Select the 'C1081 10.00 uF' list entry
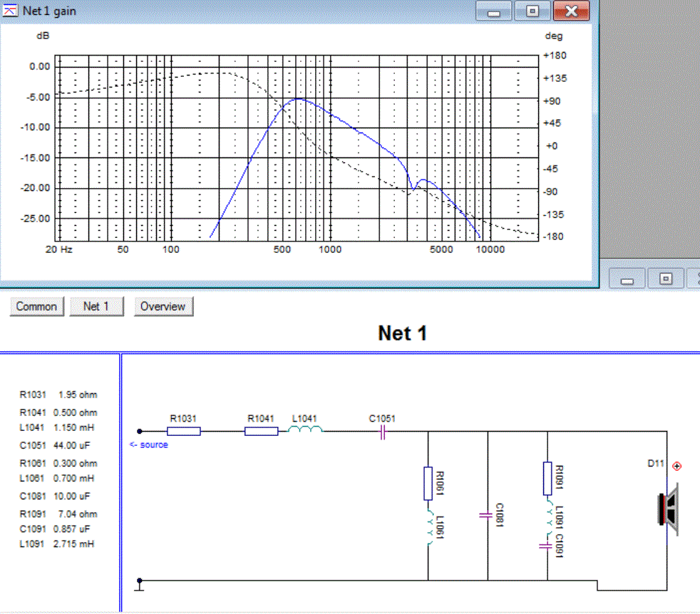The height and width of the screenshot is (614, 700). click(x=55, y=496)
